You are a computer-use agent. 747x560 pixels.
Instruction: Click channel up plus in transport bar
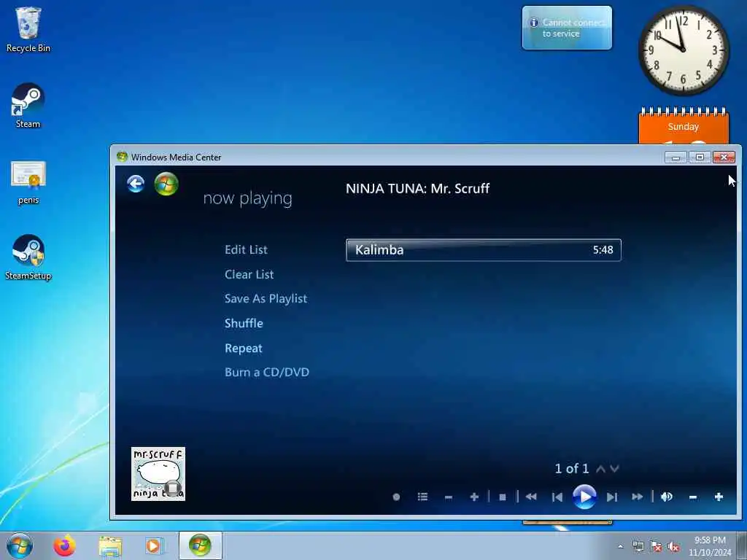pos(474,497)
